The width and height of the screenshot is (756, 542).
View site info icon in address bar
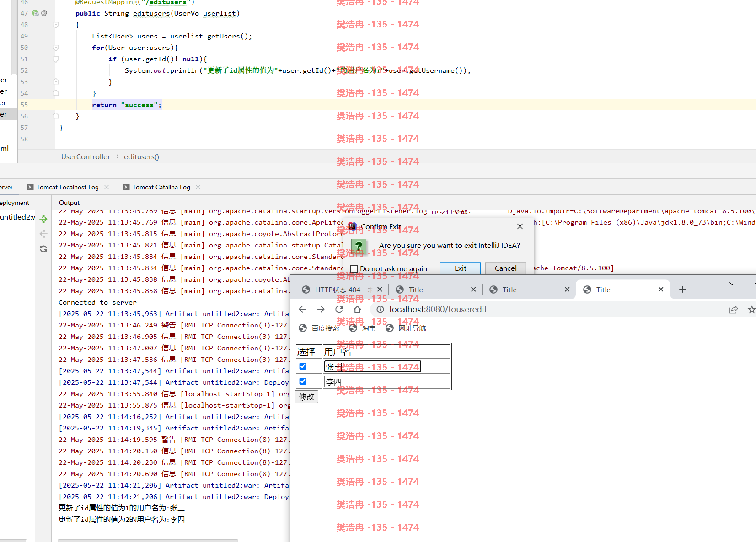[380, 310]
